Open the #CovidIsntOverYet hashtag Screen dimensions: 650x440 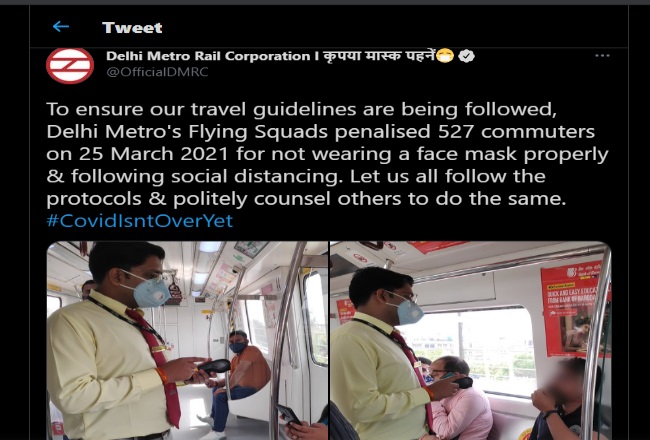140,221
